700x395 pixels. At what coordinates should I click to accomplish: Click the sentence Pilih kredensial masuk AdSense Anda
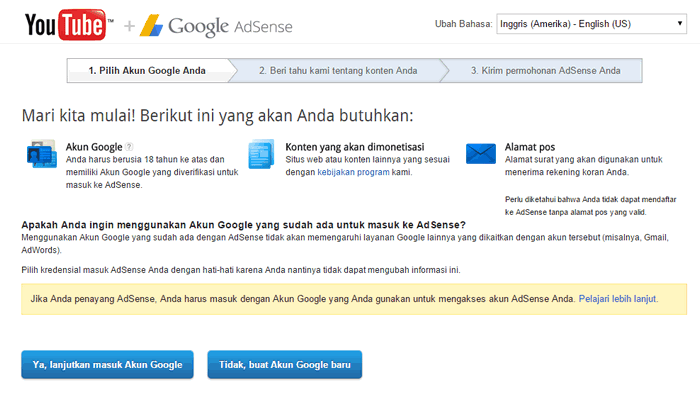click(241, 270)
